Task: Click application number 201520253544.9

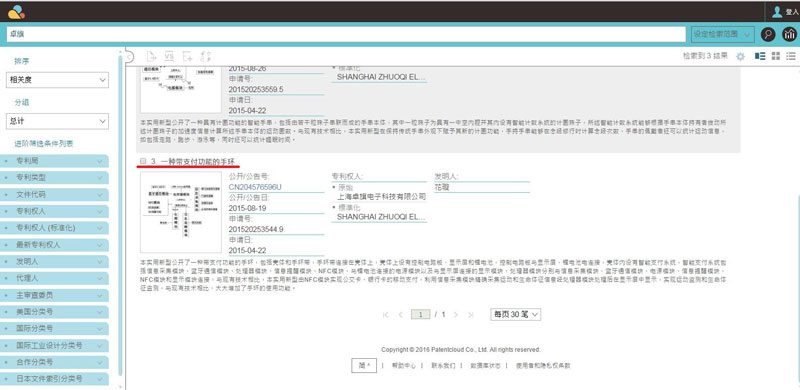Action: pos(256,229)
